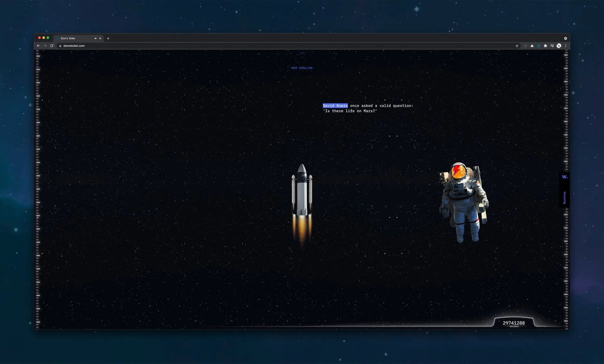Reload the elonstoilet.com page
Screen dimensions: 604x364
[52, 46]
